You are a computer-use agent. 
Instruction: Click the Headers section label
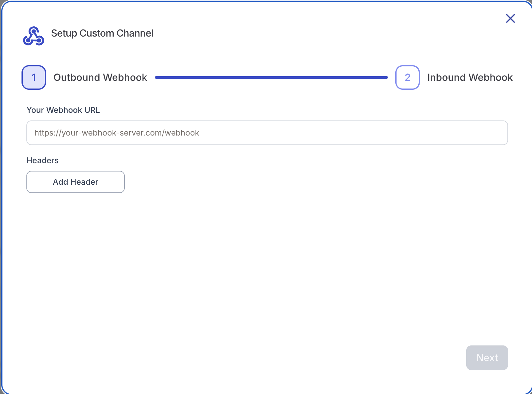click(42, 160)
